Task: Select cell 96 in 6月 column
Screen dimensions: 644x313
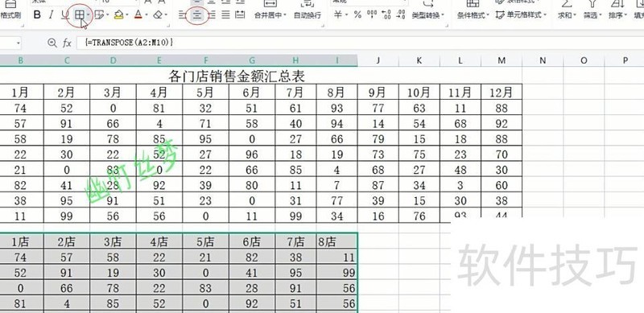Action: click(x=252, y=154)
